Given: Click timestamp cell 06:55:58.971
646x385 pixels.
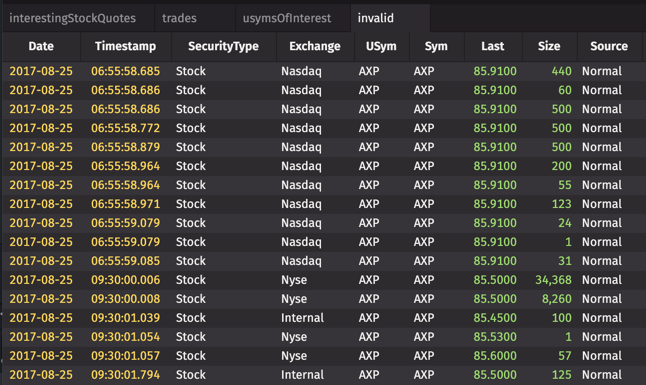Looking at the screenshot, I should 125,204.
